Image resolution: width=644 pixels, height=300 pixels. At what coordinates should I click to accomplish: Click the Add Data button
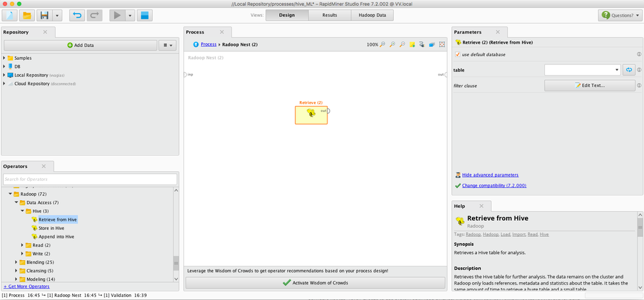[81, 45]
